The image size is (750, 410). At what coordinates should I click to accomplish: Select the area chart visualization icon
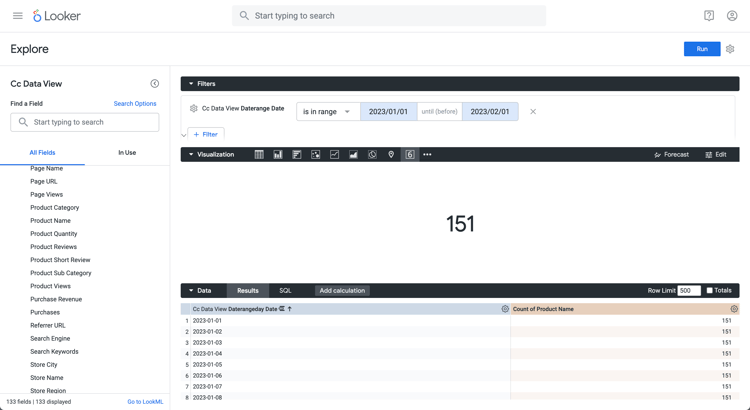pyautogui.click(x=353, y=155)
